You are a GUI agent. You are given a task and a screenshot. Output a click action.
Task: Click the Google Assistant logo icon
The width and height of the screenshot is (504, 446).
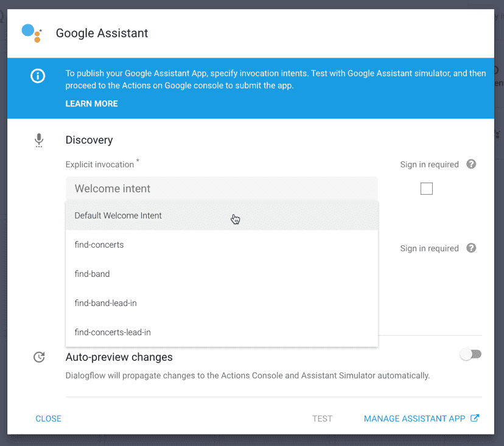31,33
